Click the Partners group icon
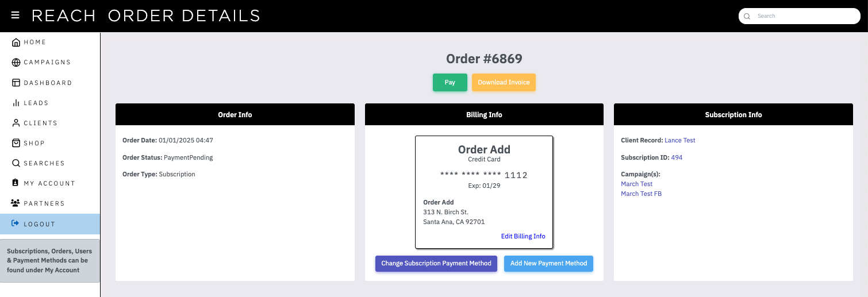Viewport: 868px width, 297px height. point(16,203)
